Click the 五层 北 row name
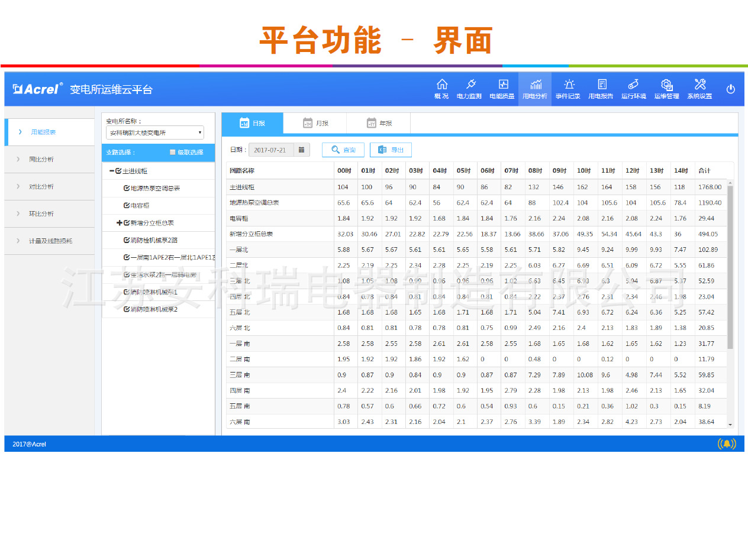 tap(240, 312)
